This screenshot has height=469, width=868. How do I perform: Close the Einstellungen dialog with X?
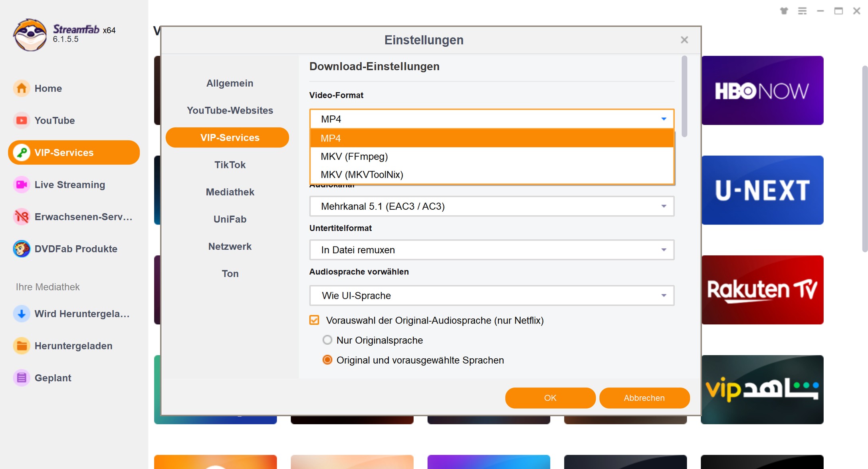point(684,40)
